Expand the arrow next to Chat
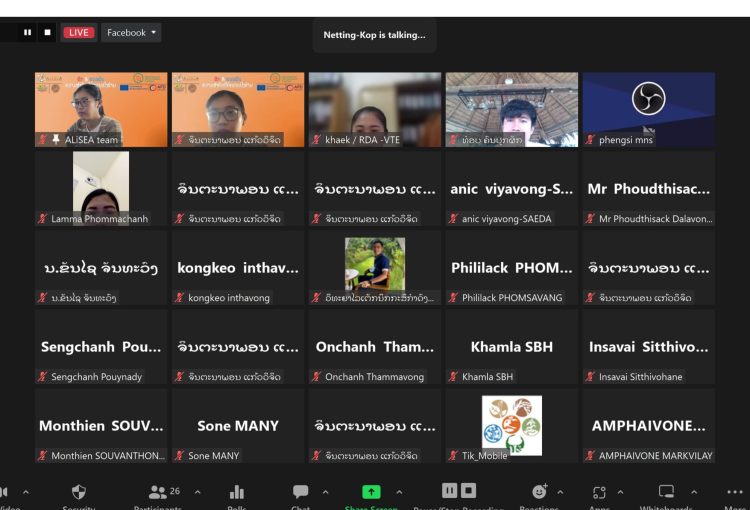The height and width of the screenshot is (510, 750). tap(326, 492)
